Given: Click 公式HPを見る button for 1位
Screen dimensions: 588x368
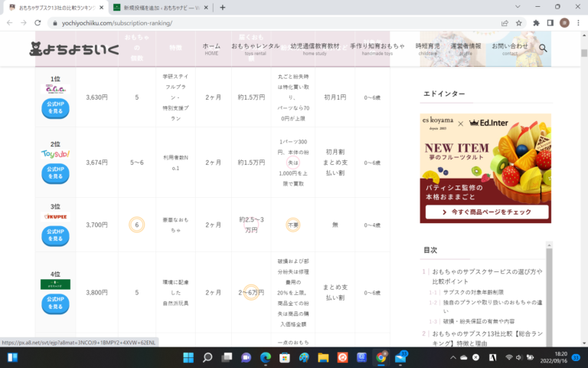Looking at the screenshot, I should coord(55,108).
